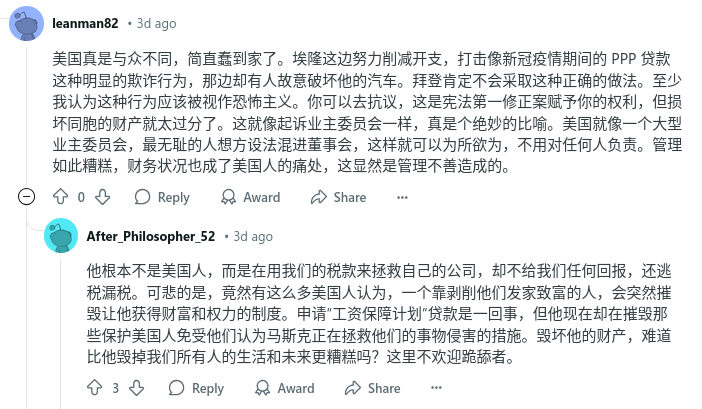Downvote leanman82's comment
Viewport: 702px width, 409px height.
103,197
